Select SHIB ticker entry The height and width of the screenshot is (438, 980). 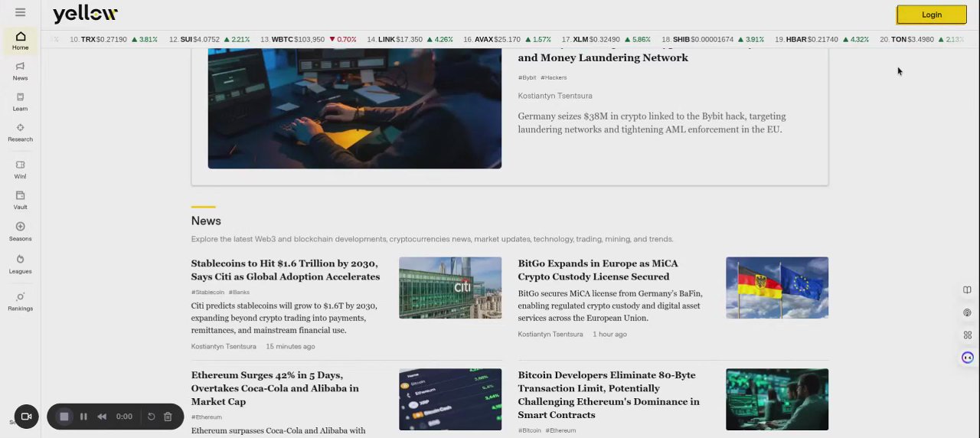713,39
